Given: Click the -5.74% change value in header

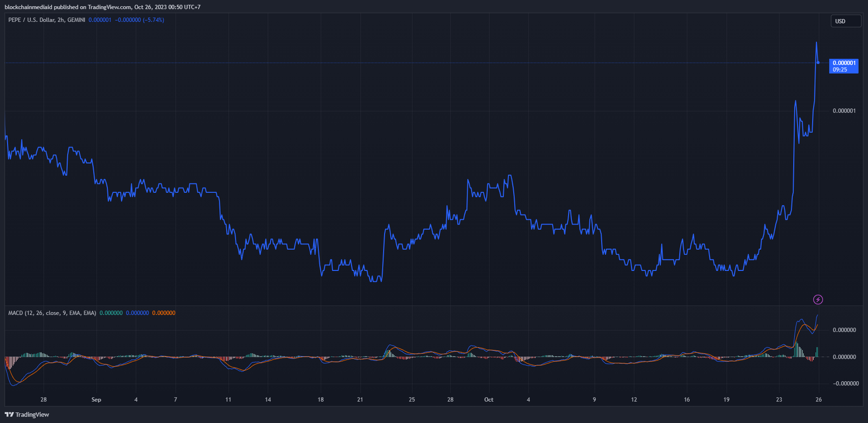Looking at the screenshot, I should (x=154, y=20).
